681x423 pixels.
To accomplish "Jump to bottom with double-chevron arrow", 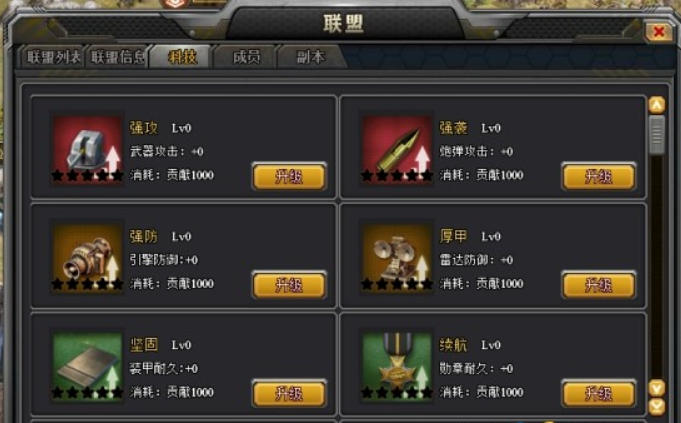I will point(656,406).
